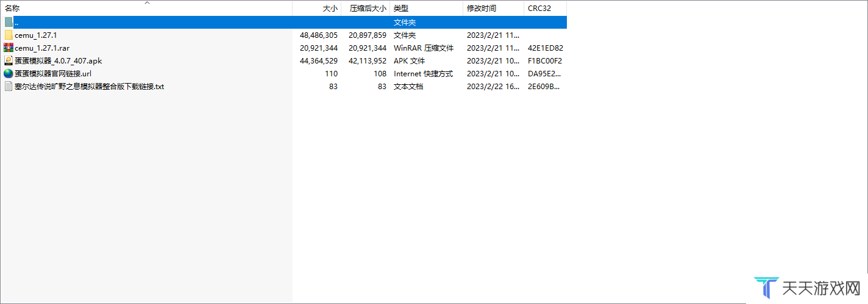Click the cemu_1.27.1 folder icon
The image size is (868, 304).
pyautogui.click(x=9, y=35)
